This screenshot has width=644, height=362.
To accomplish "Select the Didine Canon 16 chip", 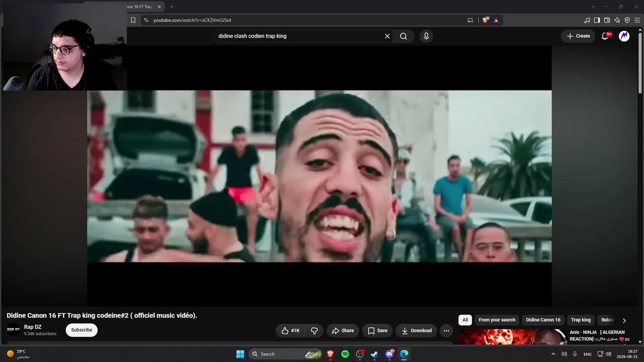I will pos(543,320).
